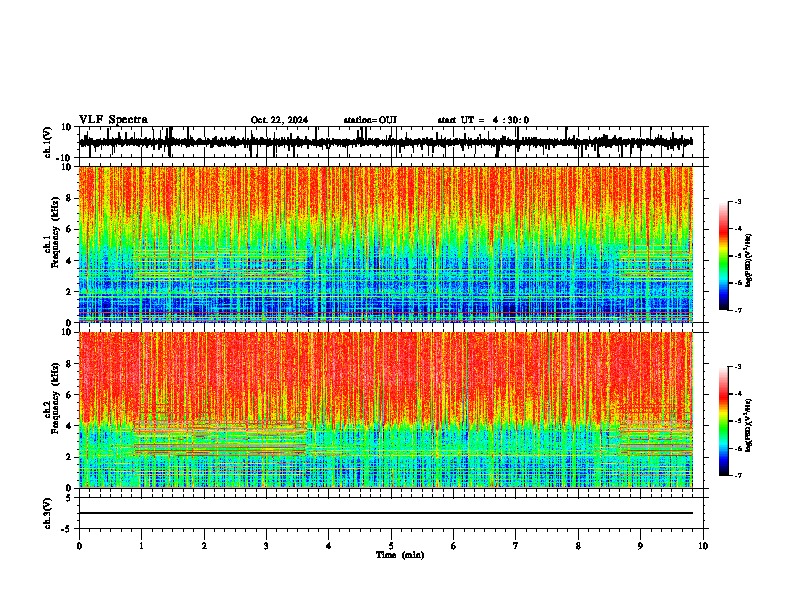Click the "ch.3(V)" axis label

tap(47, 514)
